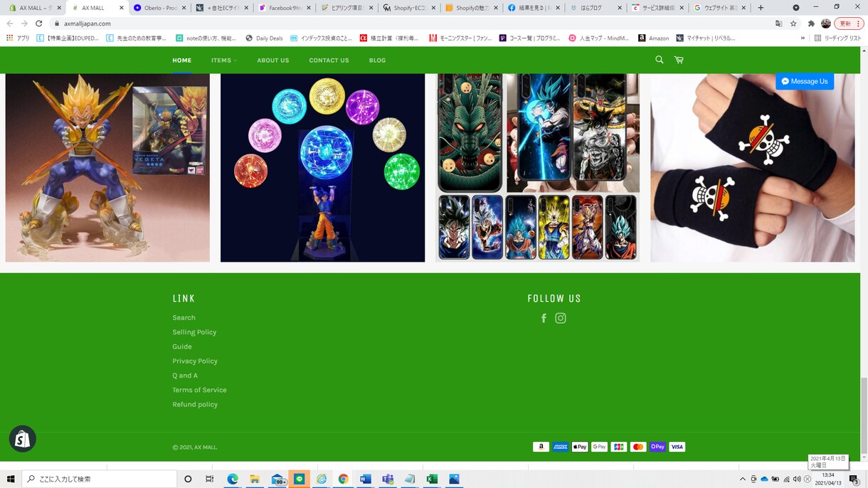Open the Chrome profile avatar
The width and height of the screenshot is (868, 488).
coord(825,23)
